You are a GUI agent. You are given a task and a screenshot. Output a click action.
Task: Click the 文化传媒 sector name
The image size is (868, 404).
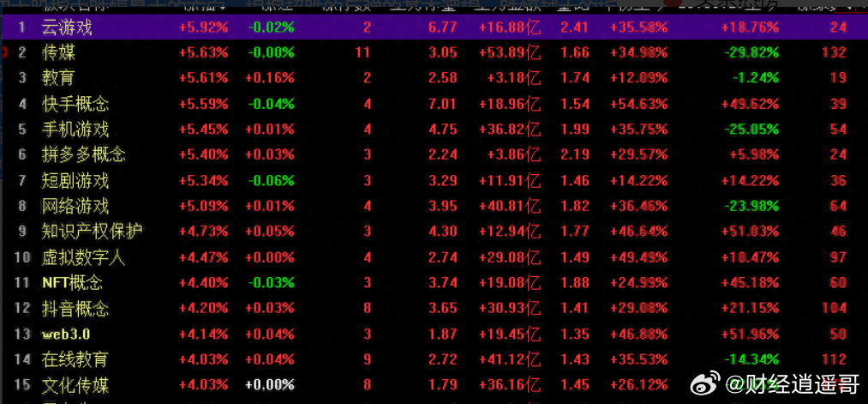click(x=75, y=385)
